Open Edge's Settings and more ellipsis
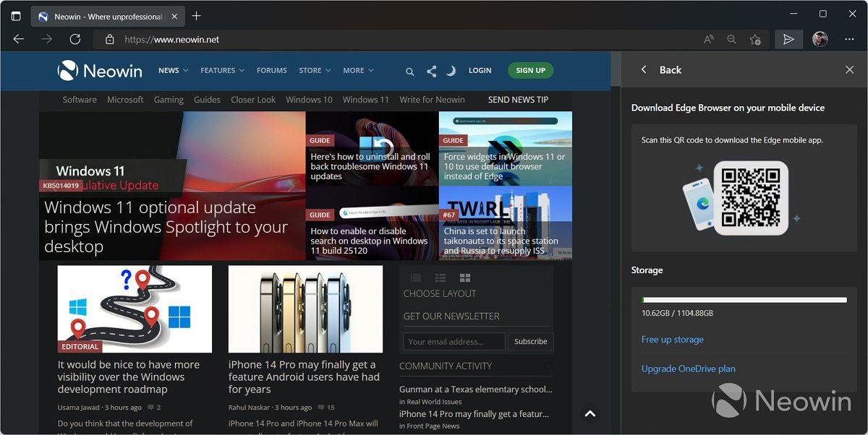The image size is (868, 435). (x=849, y=40)
